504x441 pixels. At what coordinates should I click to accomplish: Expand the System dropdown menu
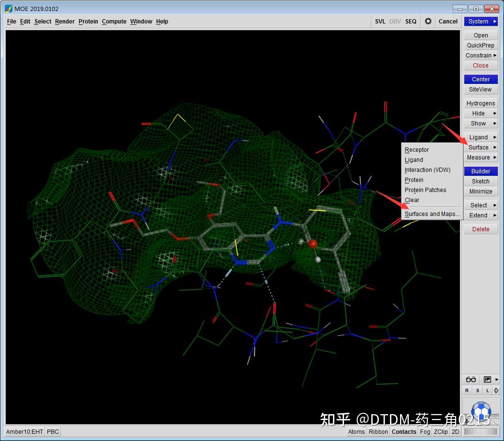coord(481,21)
